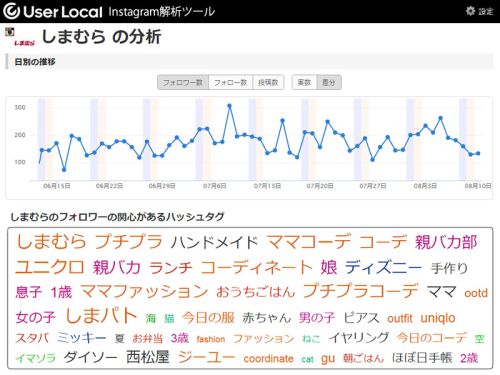Viewport: 500px width, 375px height.
Task: Open the 親バカ部 hashtag
Action: click(446, 242)
